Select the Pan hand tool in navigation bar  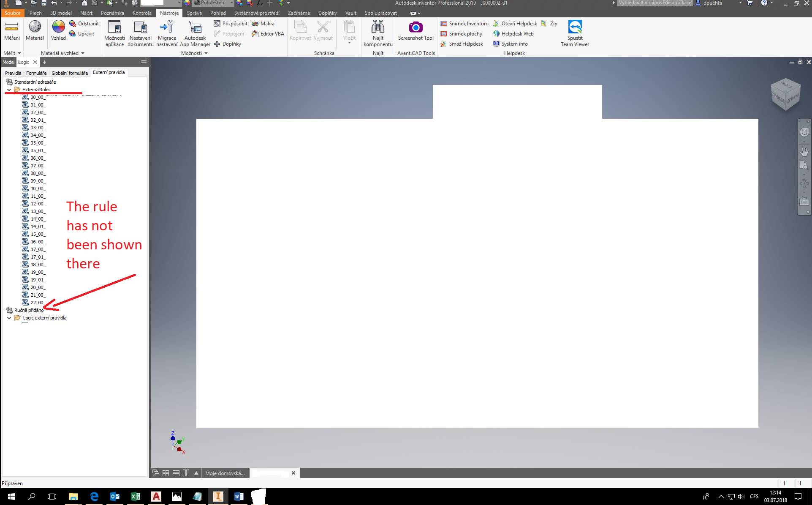[804, 151]
